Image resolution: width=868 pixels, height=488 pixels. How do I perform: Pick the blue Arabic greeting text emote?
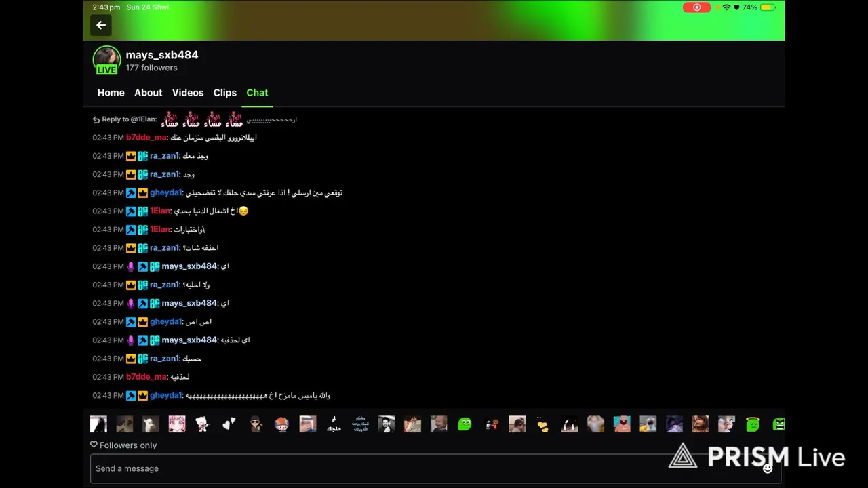pos(360,424)
